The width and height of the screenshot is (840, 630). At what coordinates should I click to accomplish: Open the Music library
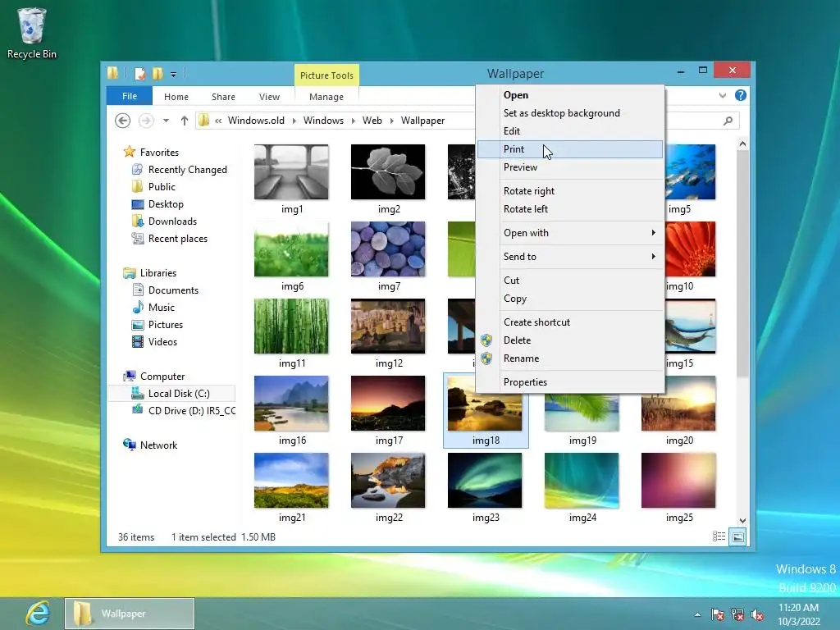click(x=162, y=307)
